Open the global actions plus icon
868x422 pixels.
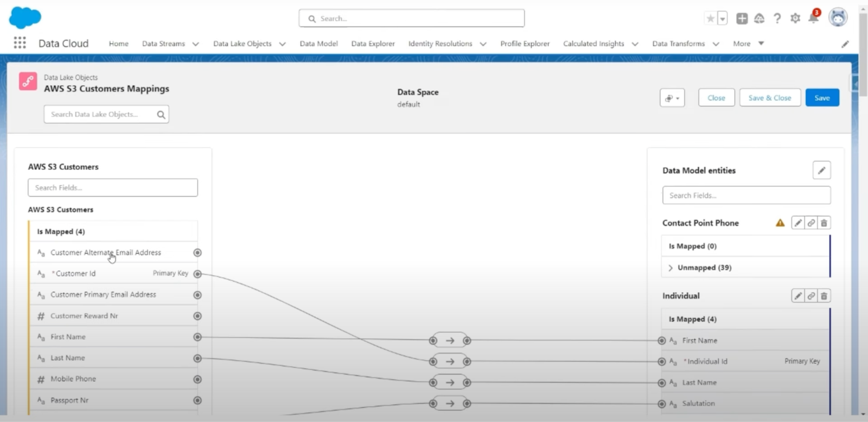pos(742,18)
